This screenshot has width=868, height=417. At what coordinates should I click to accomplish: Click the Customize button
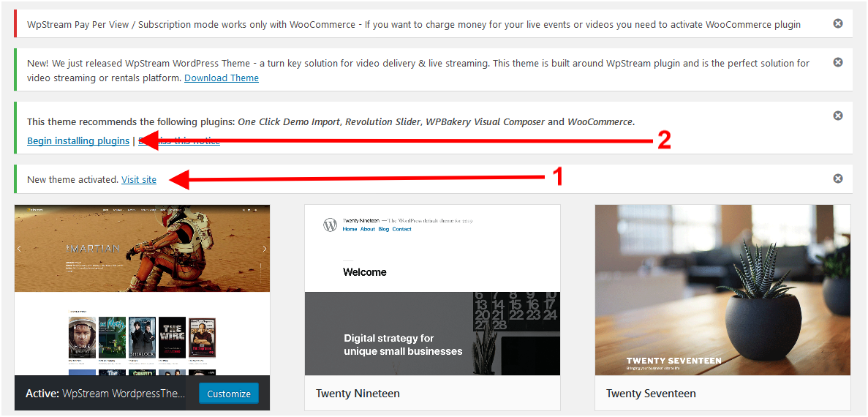(229, 394)
